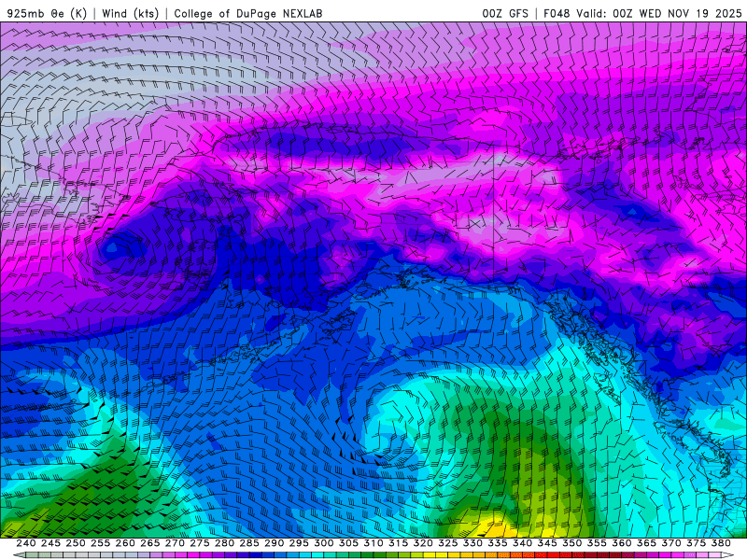The height and width of the screenshot is (560, 747).
Task: Click the 245 color scale label
Action: [x=50, y=543]
